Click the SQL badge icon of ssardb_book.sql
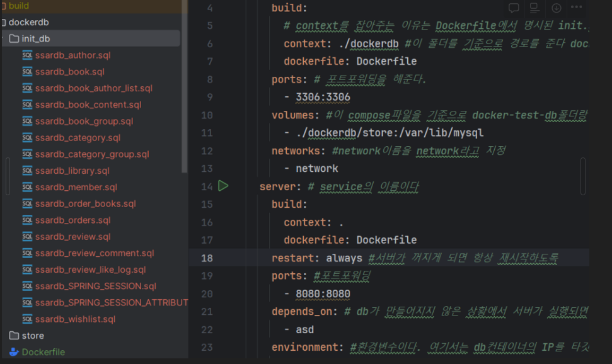The image size is (612, 364). (26, 72)
